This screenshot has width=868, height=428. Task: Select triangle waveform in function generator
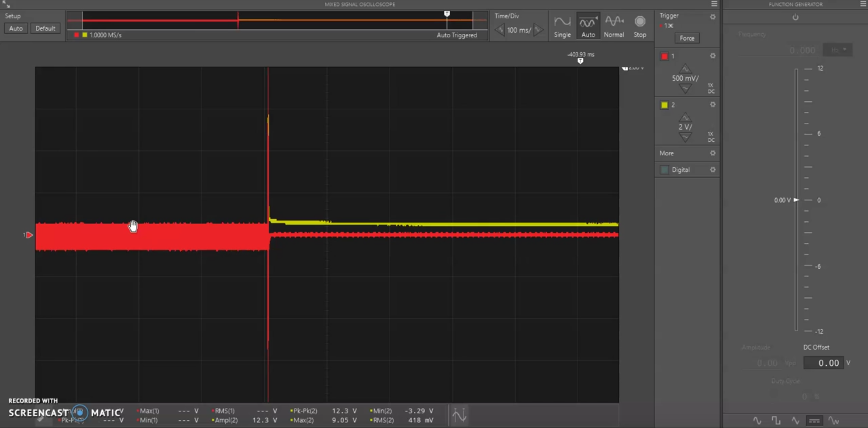(x=795, y=420)
